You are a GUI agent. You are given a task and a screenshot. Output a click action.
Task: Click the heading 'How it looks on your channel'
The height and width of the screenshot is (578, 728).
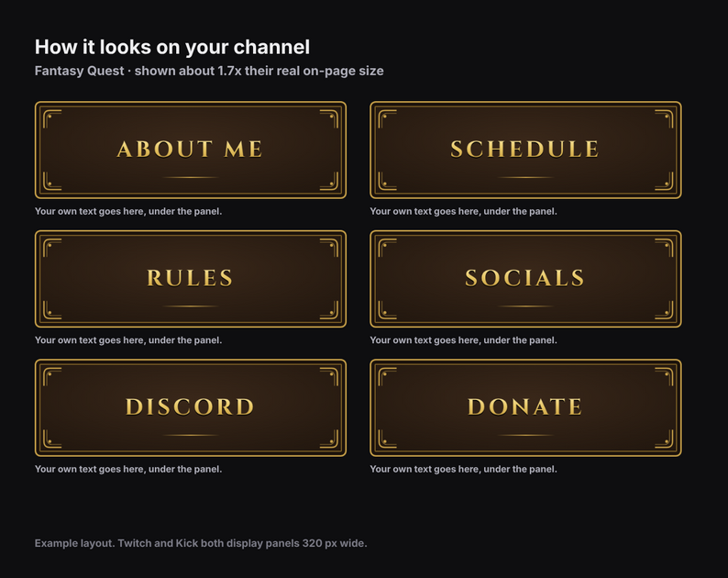pyautogui.click(x=172, y=48)
